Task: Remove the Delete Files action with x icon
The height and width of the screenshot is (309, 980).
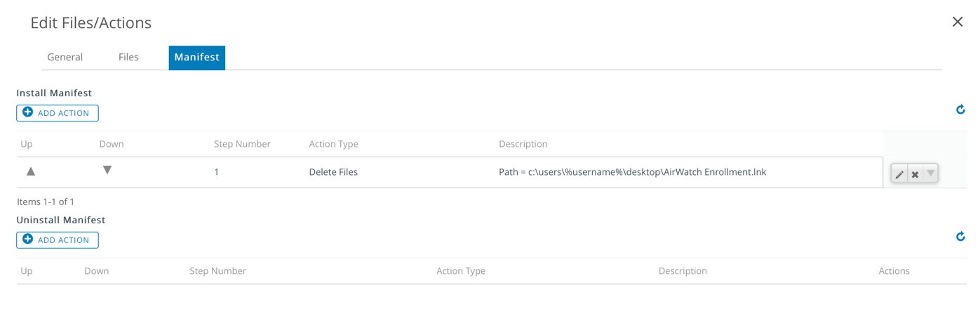Action: point(915,174)
